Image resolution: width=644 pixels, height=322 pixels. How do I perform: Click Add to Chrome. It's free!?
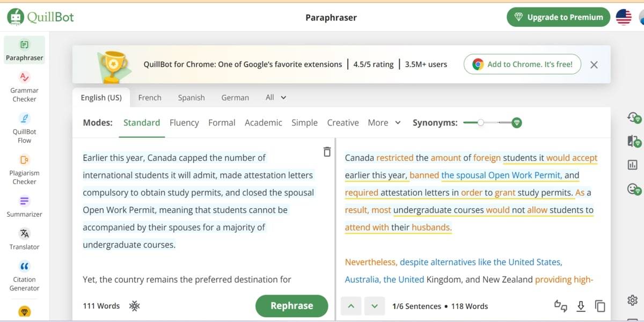[522, 64]
